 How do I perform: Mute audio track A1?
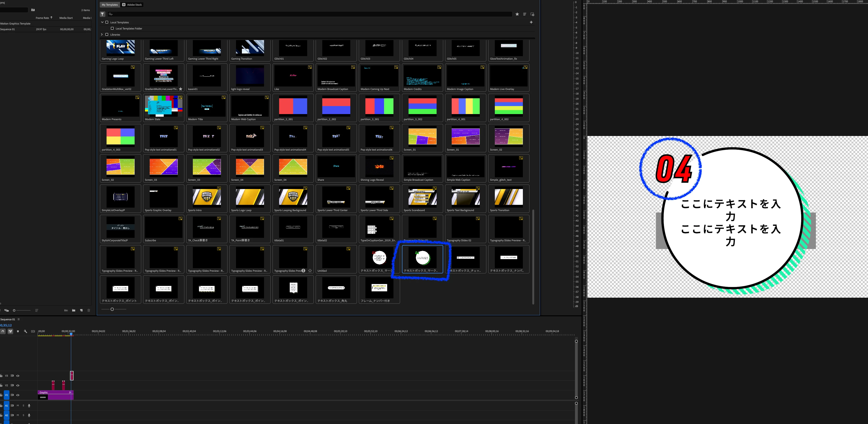coord(18,405)
